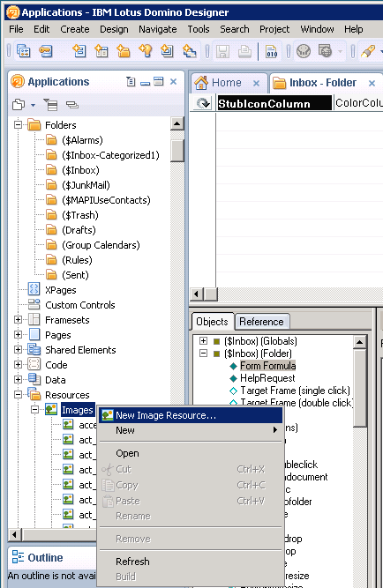This screenshot has width=383, height=588.
Task: Open the File menu
Action: (16, 29)
